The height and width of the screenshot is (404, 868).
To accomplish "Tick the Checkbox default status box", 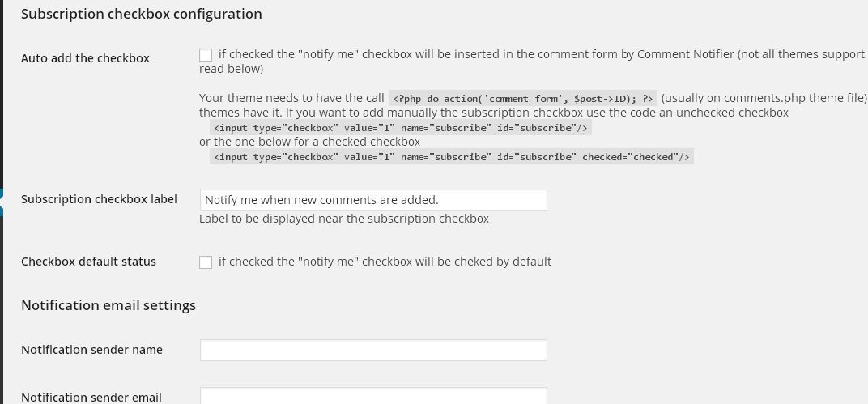I will pos(206,262).
